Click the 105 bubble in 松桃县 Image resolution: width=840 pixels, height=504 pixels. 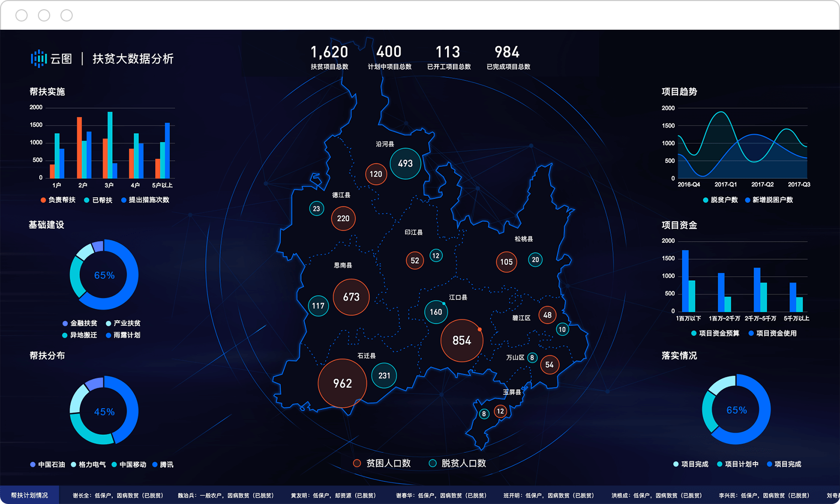(x=507, y=262)
